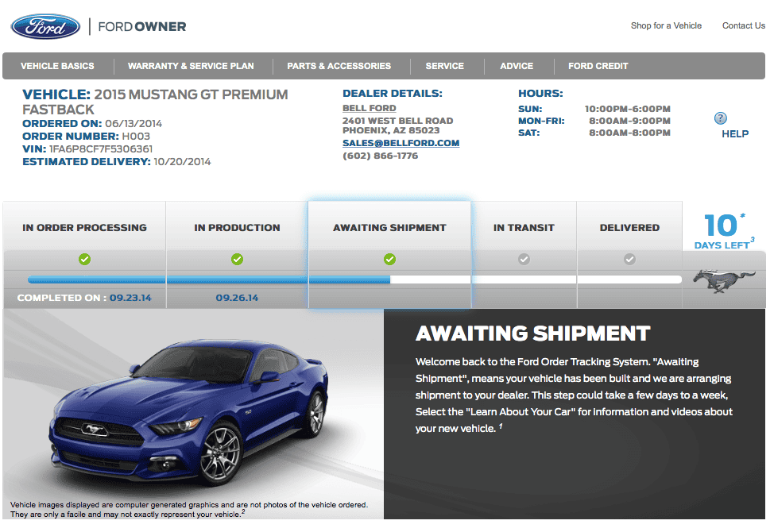The height and width of the screenshot is (532, 774).
Task: Open the Parts & Accessories menu
Action: pyautogui.click(x=339, y=66)
